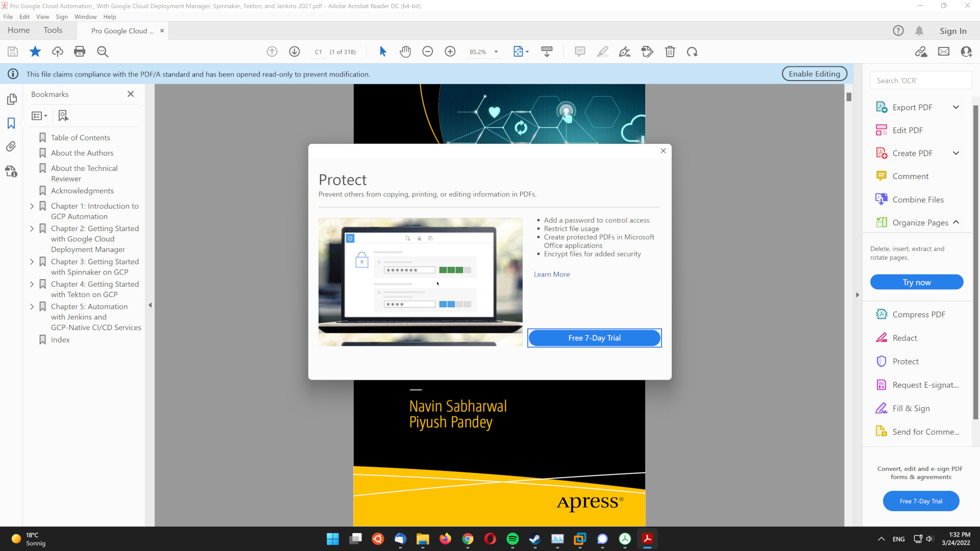
Task: Open notifications bell icon
Action: (919, 31)
